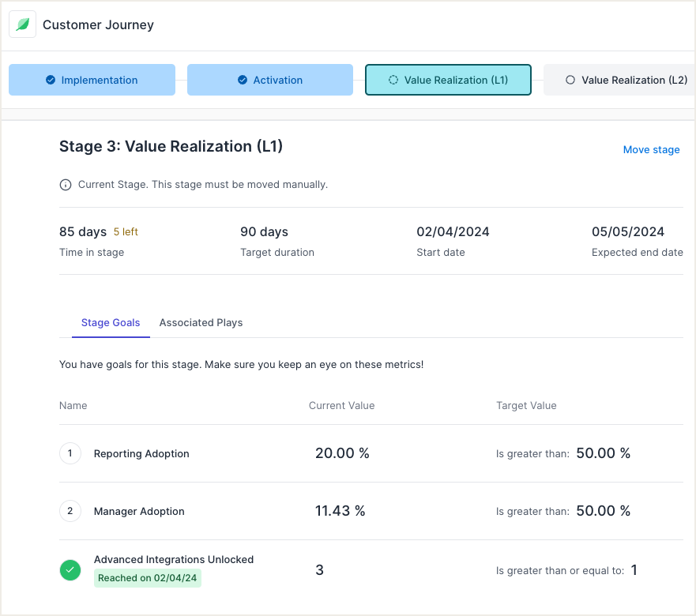Click the checkmark icon on Implementation stage

click(52, 80)
